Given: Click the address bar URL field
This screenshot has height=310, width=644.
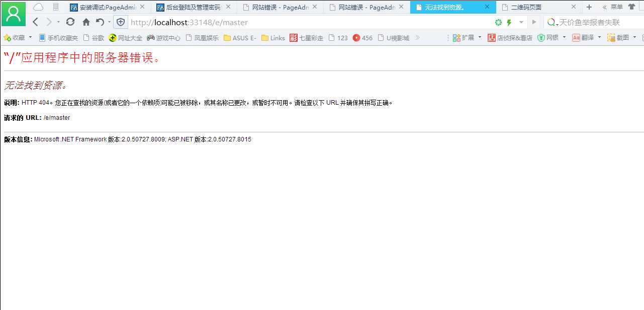Looking at the screenshot, I should 302,22.
